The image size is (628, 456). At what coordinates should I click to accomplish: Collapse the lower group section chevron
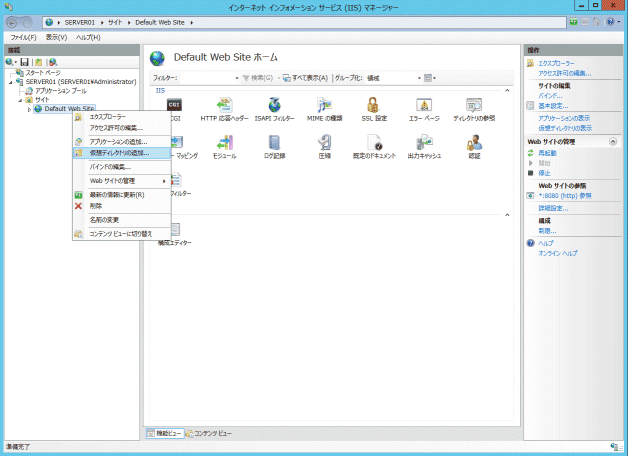(507, 215)
